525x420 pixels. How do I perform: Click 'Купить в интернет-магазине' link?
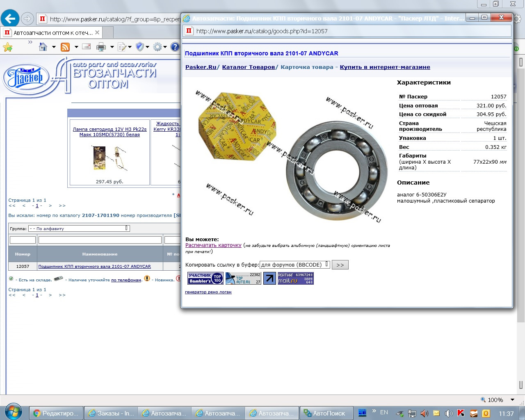tap(385, 67)
